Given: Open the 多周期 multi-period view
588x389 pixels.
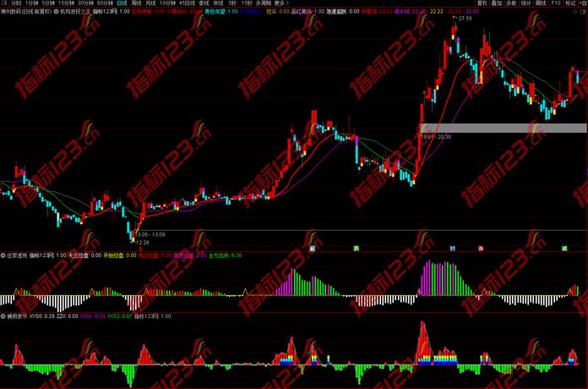Looking at the screenshot, I should (263, 3).
